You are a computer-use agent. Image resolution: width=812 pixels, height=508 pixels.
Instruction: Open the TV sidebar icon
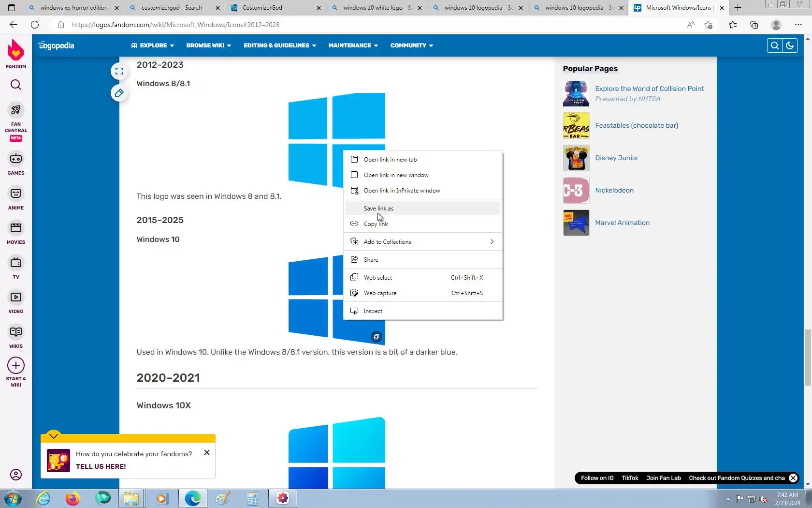click(x=16, y=263)
